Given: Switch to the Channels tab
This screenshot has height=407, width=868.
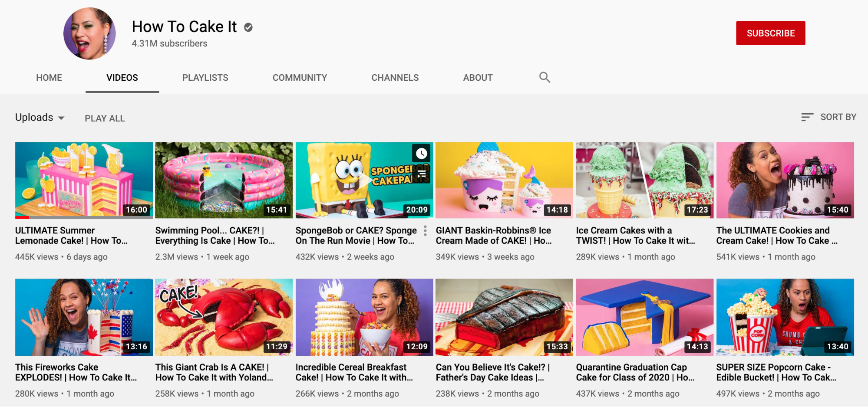Looking at the screenshot, I should coord(395,77).
